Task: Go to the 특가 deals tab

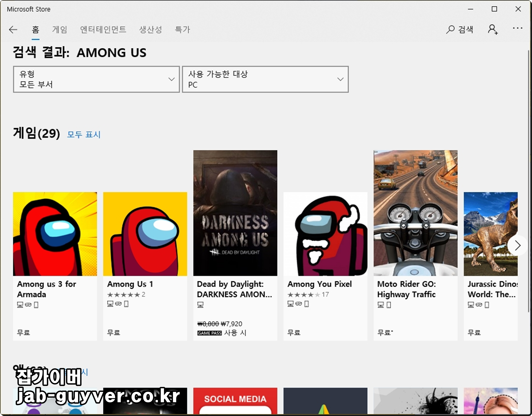Action: [x=182, y=30]
